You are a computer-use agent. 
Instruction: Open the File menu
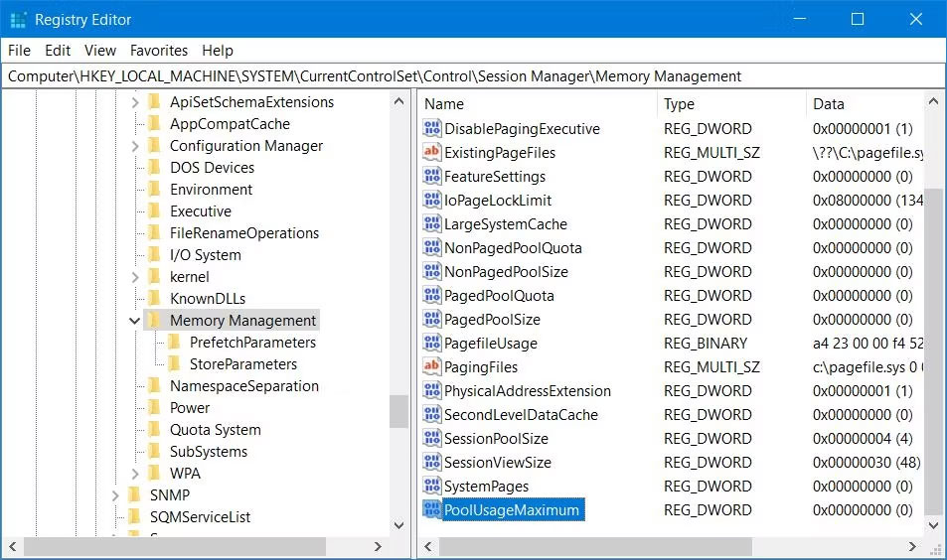(x=19, y=51)
